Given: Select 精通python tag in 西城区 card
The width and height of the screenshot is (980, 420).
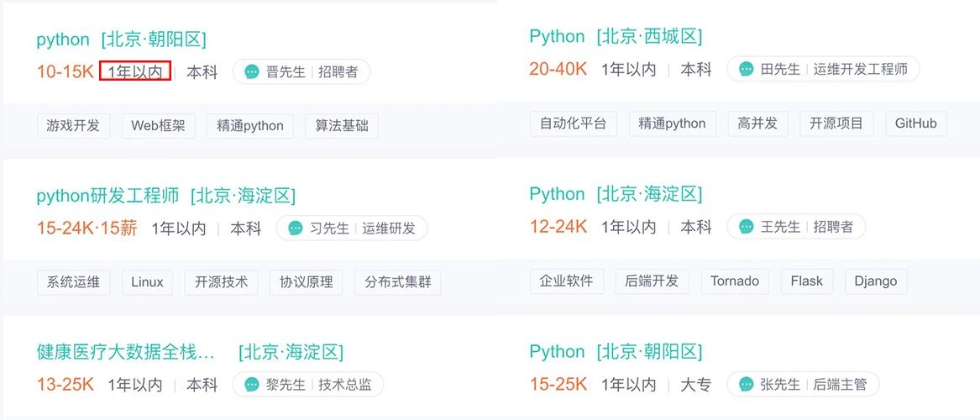Looking at the screenshot, I should (x=672, y=123).
